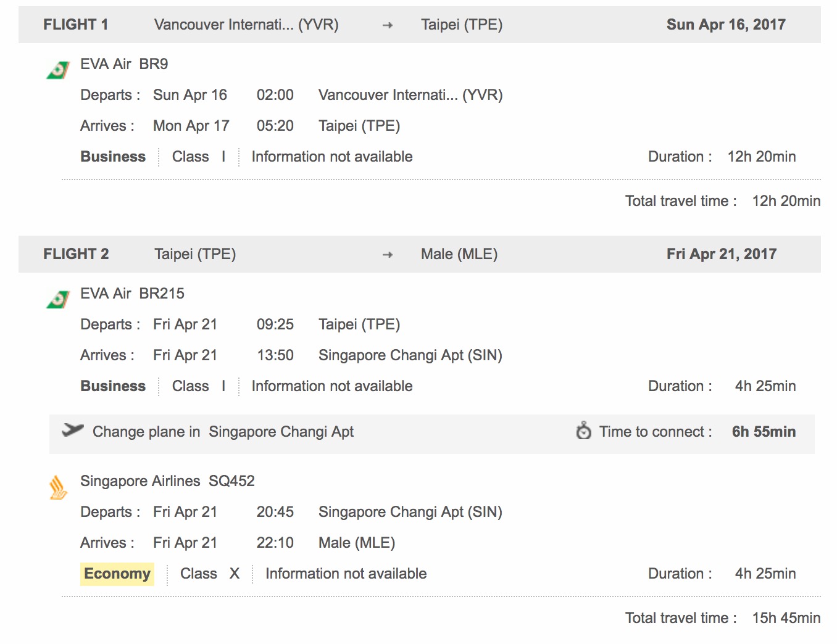Click the plane icon beside Change plane
This screenshot has height=644, width=837.
(x=73, y=430)
